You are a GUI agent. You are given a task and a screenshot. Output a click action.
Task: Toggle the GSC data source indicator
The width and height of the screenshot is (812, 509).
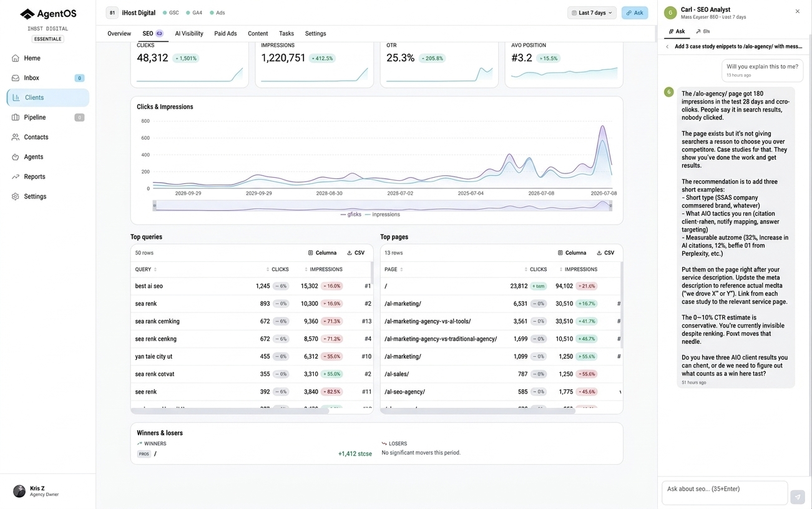point(171,12)
